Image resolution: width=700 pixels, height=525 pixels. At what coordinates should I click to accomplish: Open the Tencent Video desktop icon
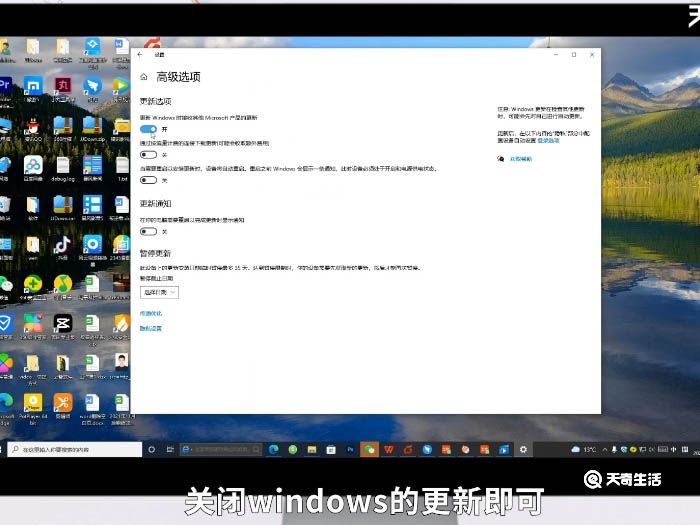pos(121,86)
